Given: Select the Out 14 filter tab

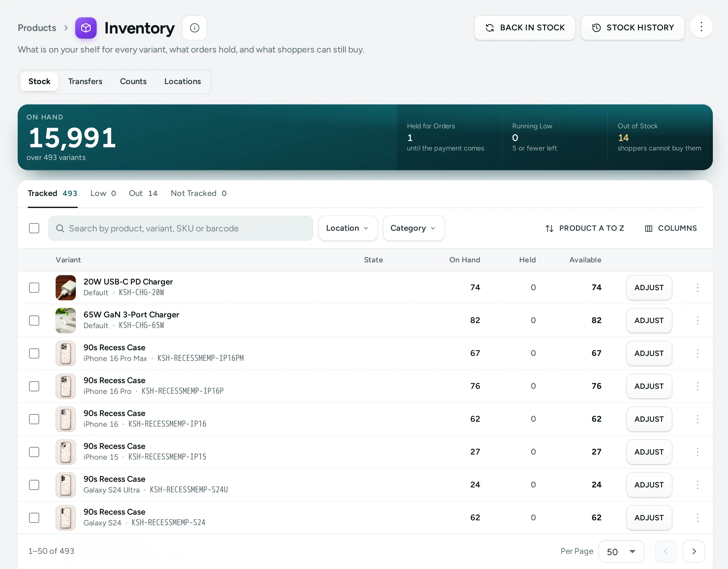Looking at the screenshot, I should [x=143, y=193].
